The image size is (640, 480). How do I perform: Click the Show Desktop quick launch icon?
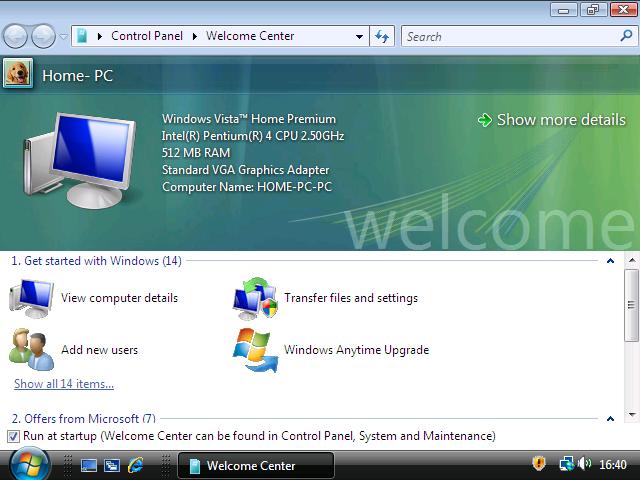(x=89, y=465)
